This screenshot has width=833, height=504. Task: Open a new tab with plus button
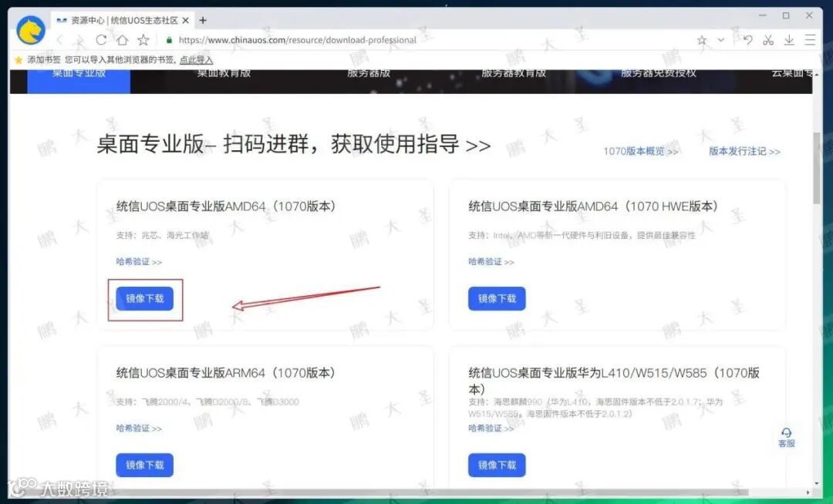pyautogui.click(x=202, y=20)
